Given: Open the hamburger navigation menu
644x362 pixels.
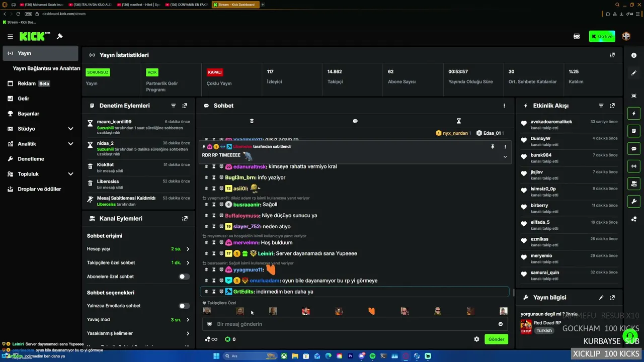Looking at the screenshot, I should (x=10, y=37).
